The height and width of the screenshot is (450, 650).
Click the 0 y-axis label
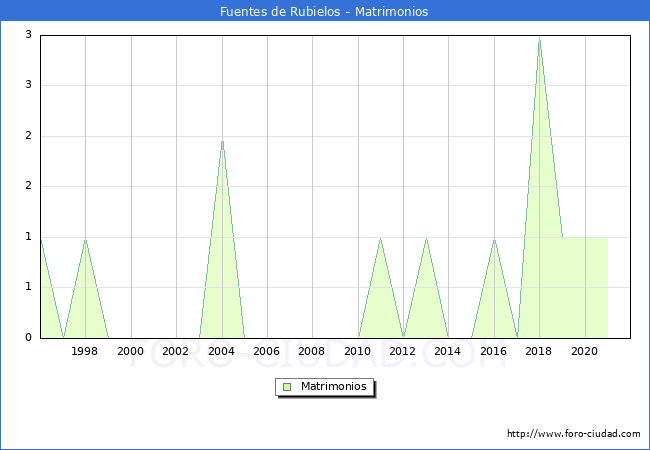click(28, 337)
